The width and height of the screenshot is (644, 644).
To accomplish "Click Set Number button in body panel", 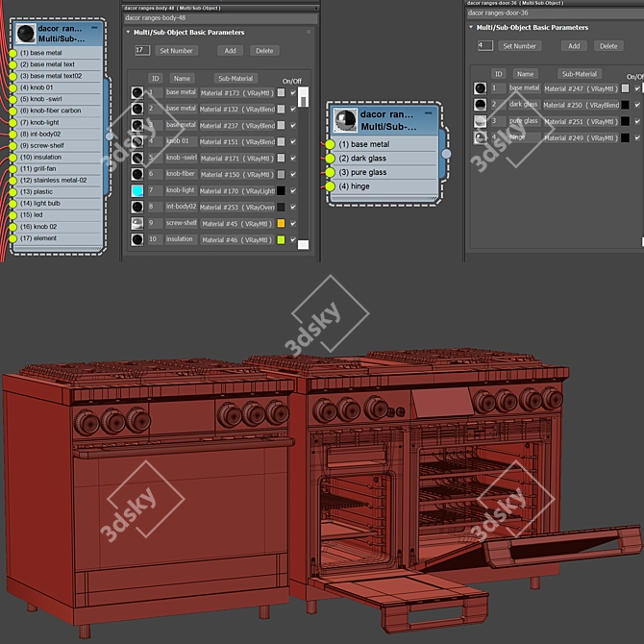I will coord(177,51).
